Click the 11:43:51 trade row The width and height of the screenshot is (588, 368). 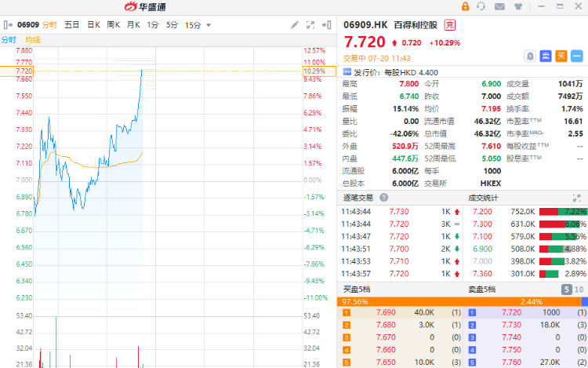(400, 249)
